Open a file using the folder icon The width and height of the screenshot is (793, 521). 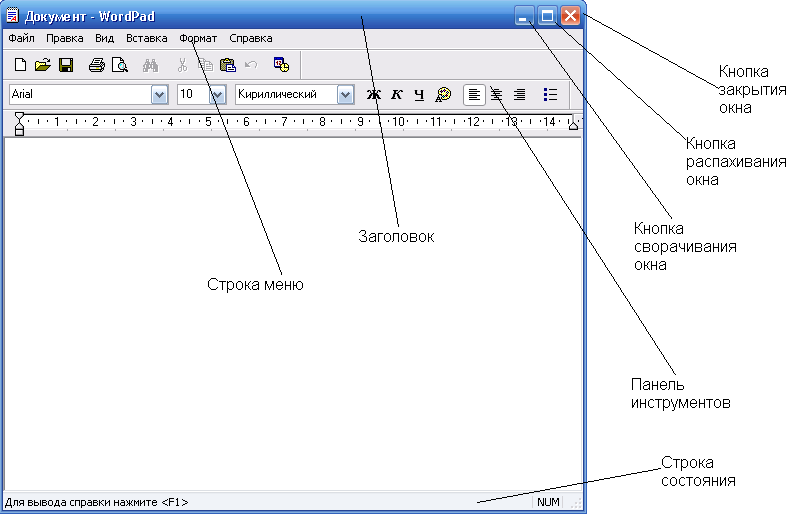43,65
